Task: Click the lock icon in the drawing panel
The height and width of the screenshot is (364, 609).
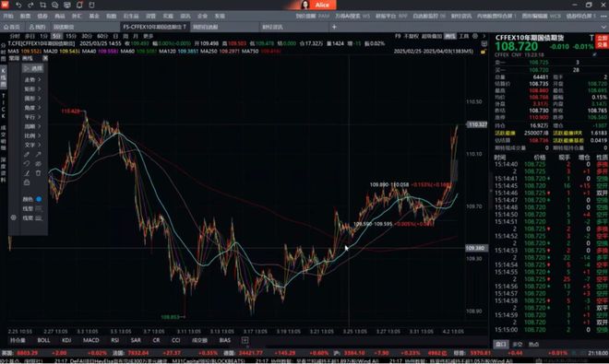Action: coord(27,182)
